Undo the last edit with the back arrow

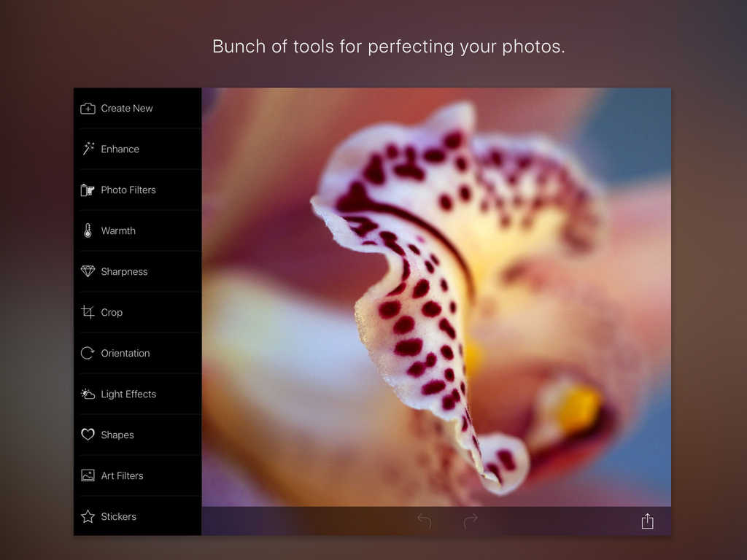click(x=424, y=521)
